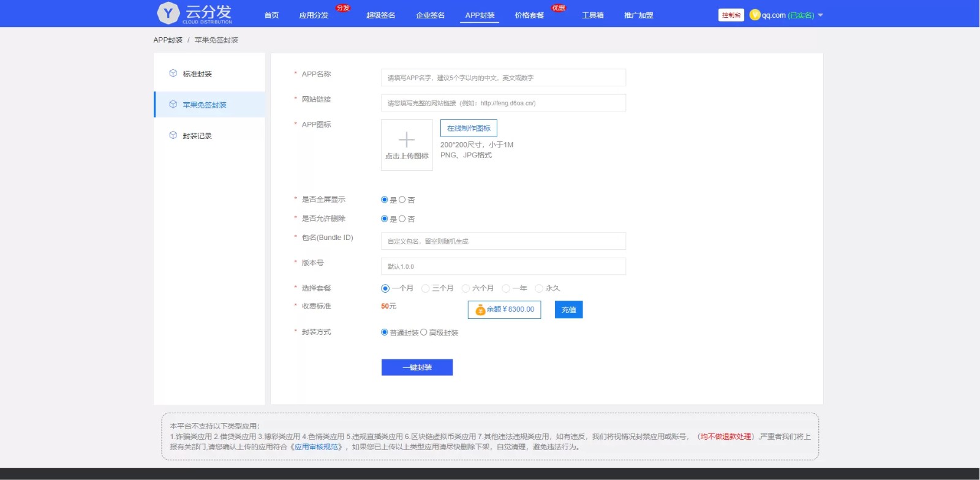Expand the account dropdown arrow
This screenshot has height=480, width=980.
pos(821,15)
